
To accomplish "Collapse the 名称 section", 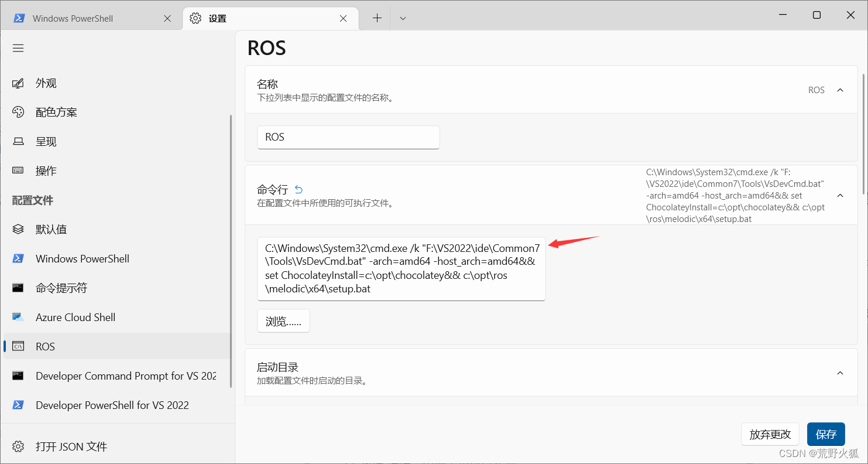I will (x=840, y=90).
